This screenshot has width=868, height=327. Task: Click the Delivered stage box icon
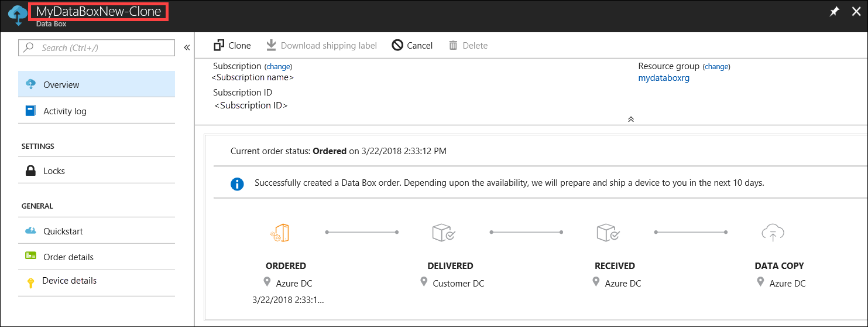tap(444, 233)
